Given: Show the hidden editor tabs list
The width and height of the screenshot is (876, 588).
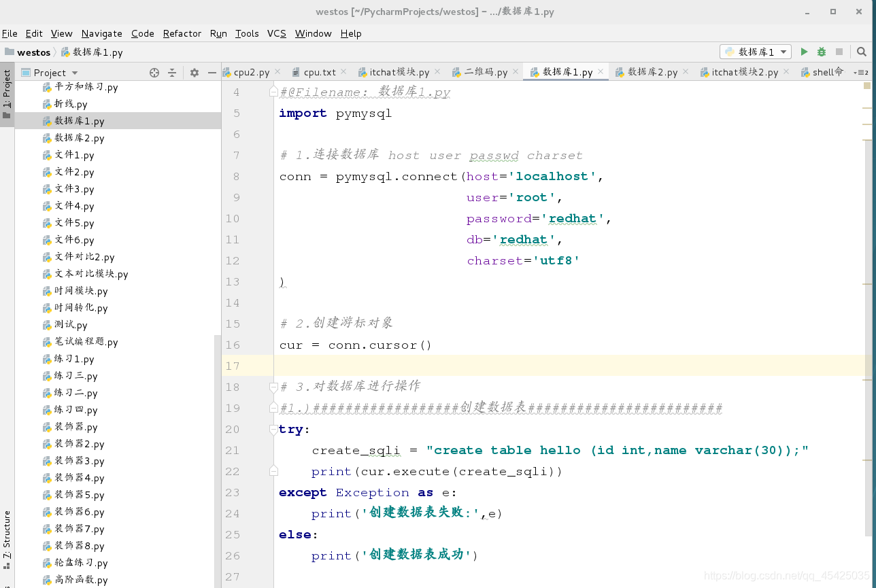Looking at the screenshot, I should pos(861,72).
